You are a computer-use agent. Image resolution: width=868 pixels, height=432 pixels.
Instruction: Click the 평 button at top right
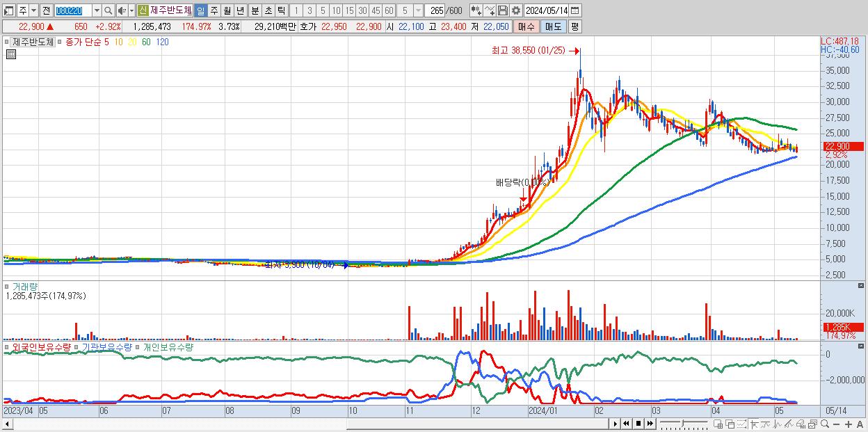click(x=574, y=26)
